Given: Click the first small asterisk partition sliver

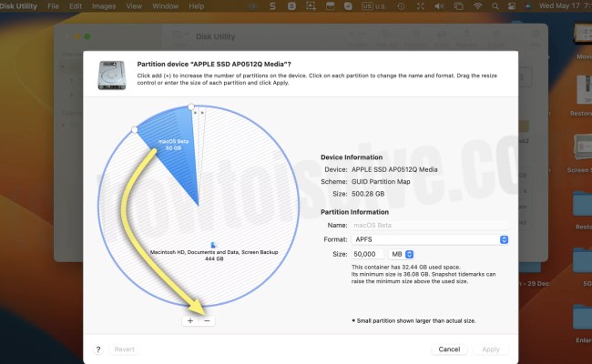Looking at the screenshot, I should coord(195,113).
